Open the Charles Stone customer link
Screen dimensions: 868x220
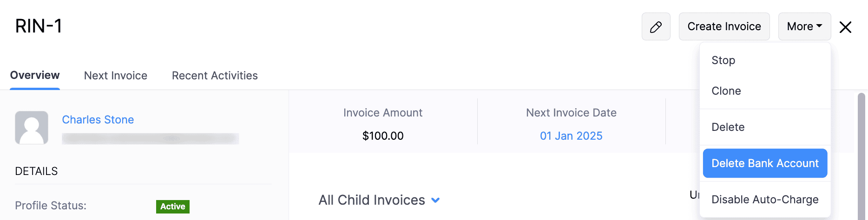click(98, 120)
